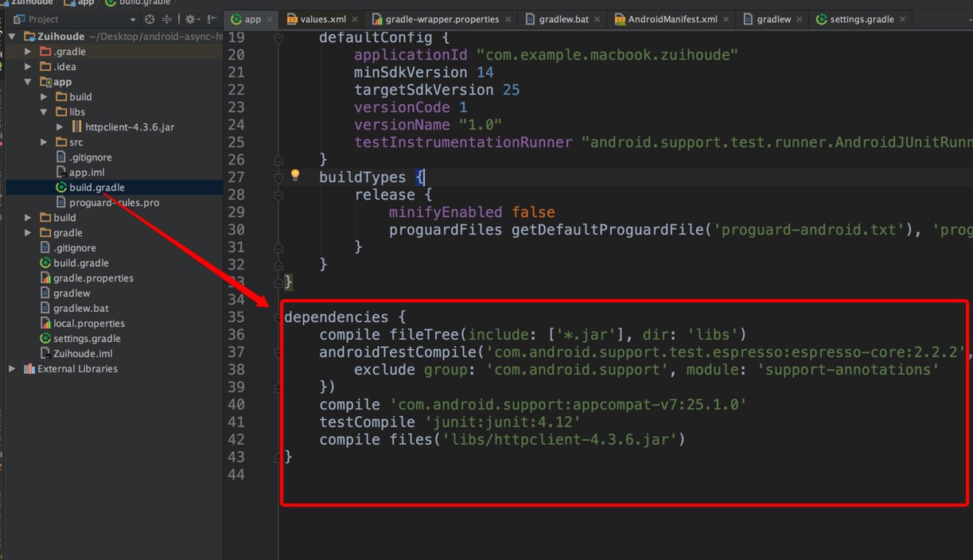Image resolution: width=973 pixels, height=560 pixels.
Task: Collapse the libs folder
Action: click(x=44, y=112)
